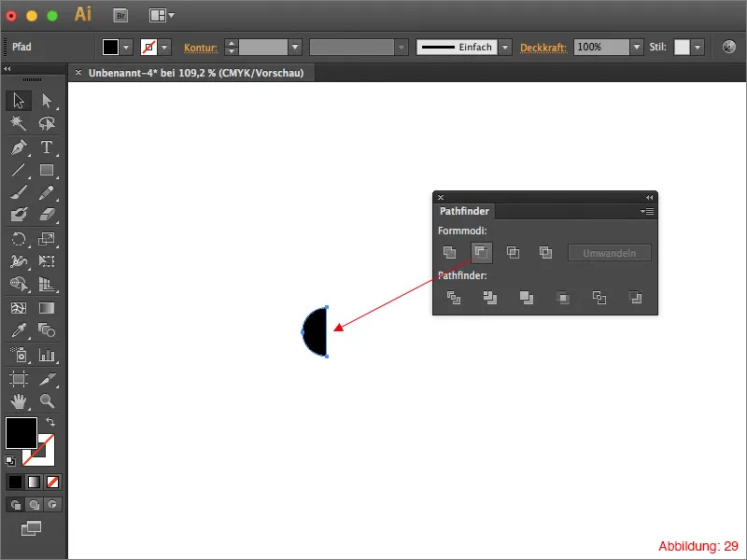747x560 pixels.
Task: Open Adobe Bridge via Br icon
Action: pos(121,16)
